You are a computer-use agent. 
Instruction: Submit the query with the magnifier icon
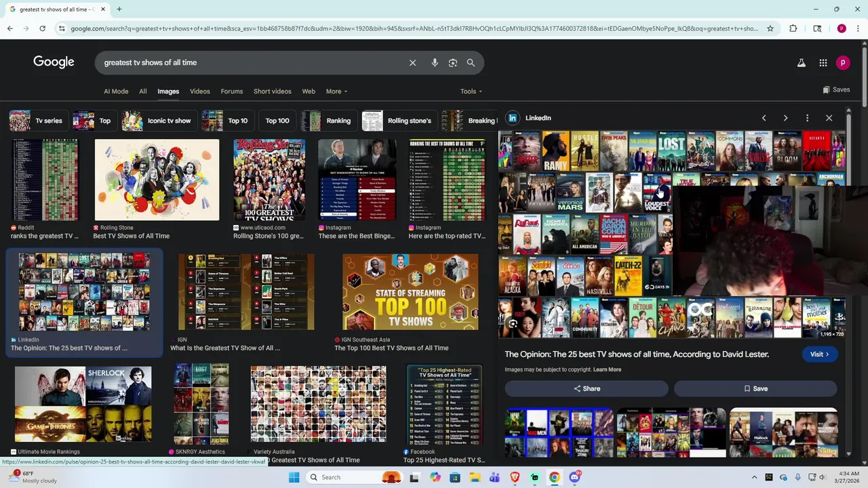click(471, 62)
